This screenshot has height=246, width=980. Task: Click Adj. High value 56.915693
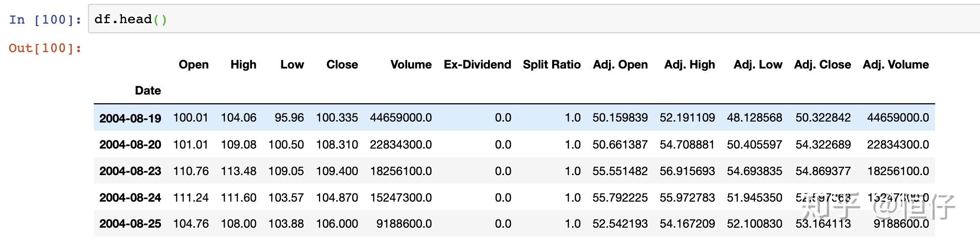tap(687, 171)
